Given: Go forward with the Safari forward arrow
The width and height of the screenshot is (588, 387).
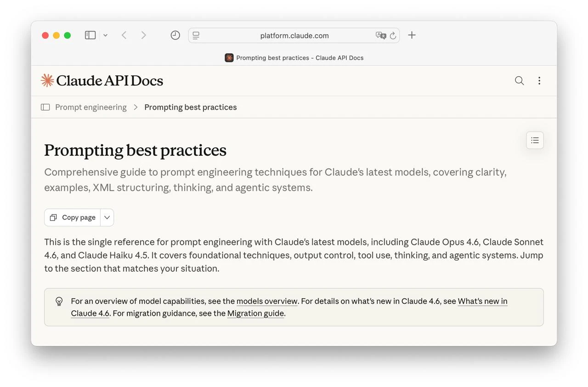Looking at the screenshot, I should (144, 35).
